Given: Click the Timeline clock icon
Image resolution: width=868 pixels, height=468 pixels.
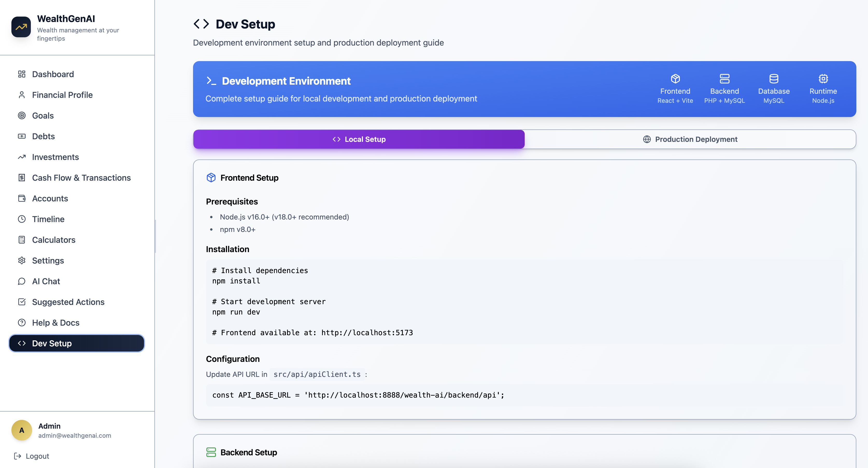Looking at the screenshot, I should tap(22, 219).
